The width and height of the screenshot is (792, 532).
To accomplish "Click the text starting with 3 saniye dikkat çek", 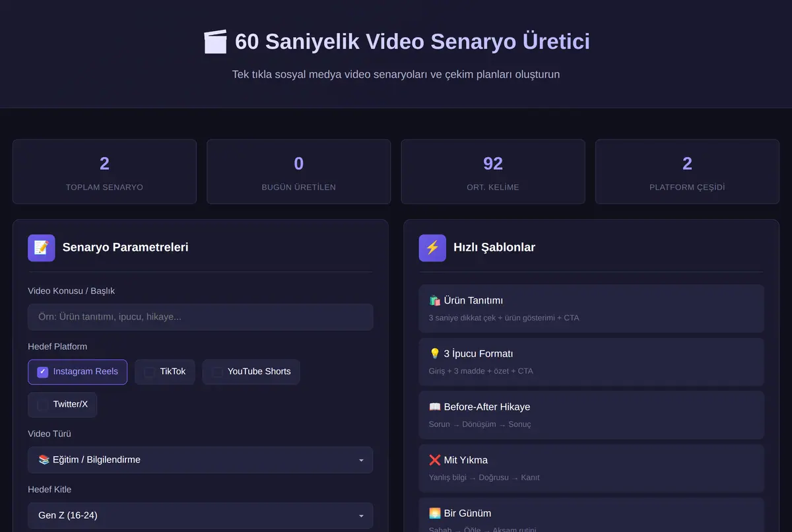I will pyautogui.click(x=504, y=318).
